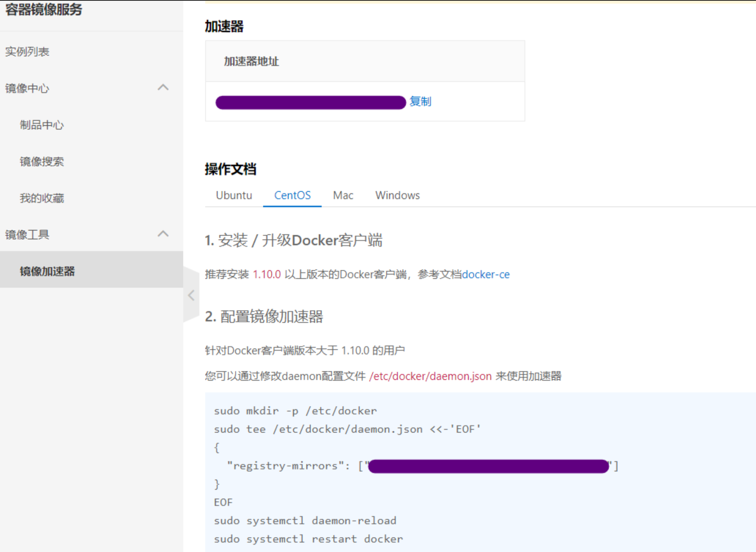Open 镜像搜索 in sidebar
The width and height of the screenshot is (756, 552).
(x=42, y=161)
